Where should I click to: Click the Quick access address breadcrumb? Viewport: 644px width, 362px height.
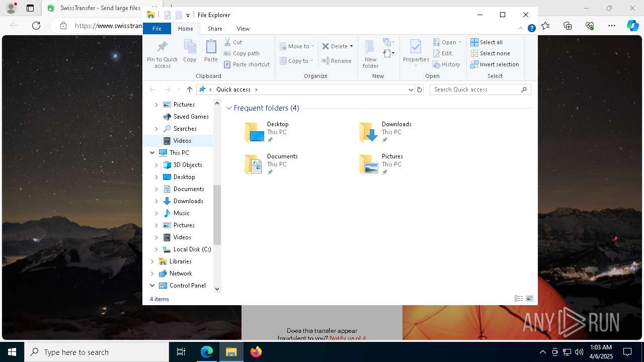tap(233, 89)
